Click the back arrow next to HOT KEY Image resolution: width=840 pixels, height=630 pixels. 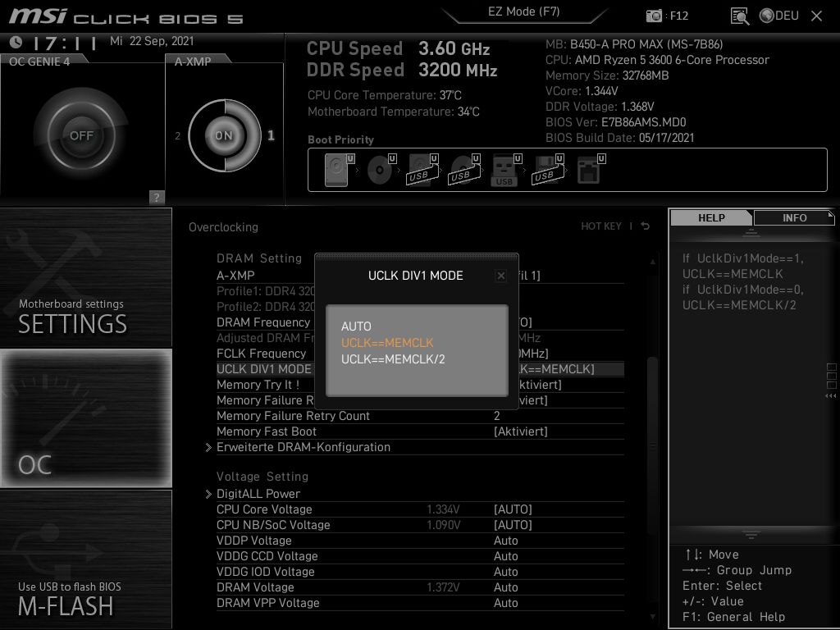645,227
